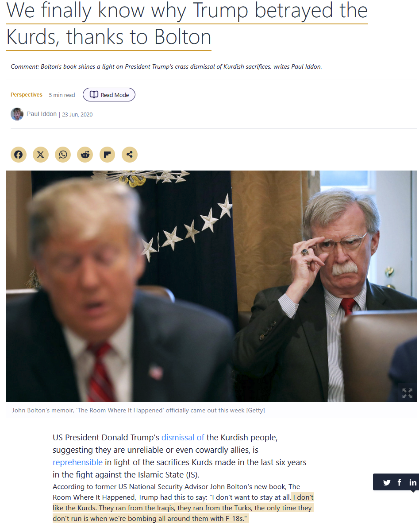Click the Facebook icon in floating share bar
This screenshot has height=532, width=419.
(400, 482)
